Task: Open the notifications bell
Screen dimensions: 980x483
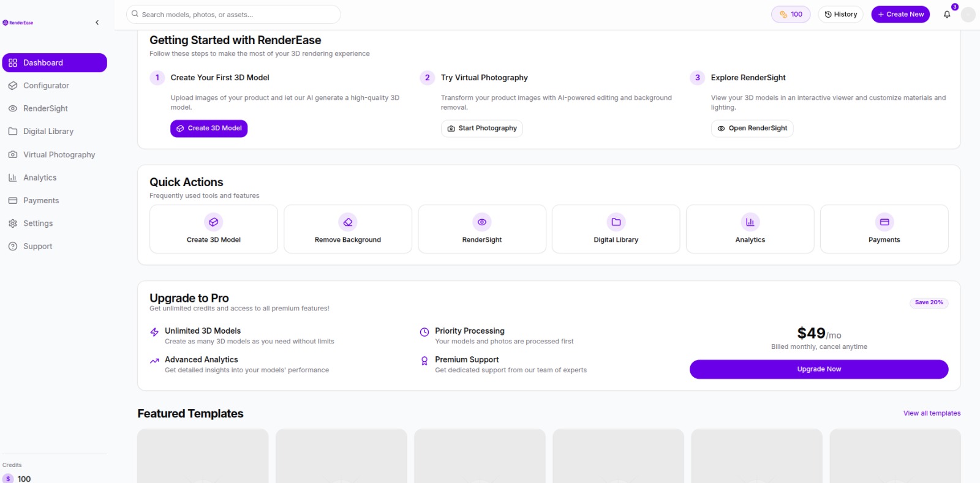Action: pos(947,14)
